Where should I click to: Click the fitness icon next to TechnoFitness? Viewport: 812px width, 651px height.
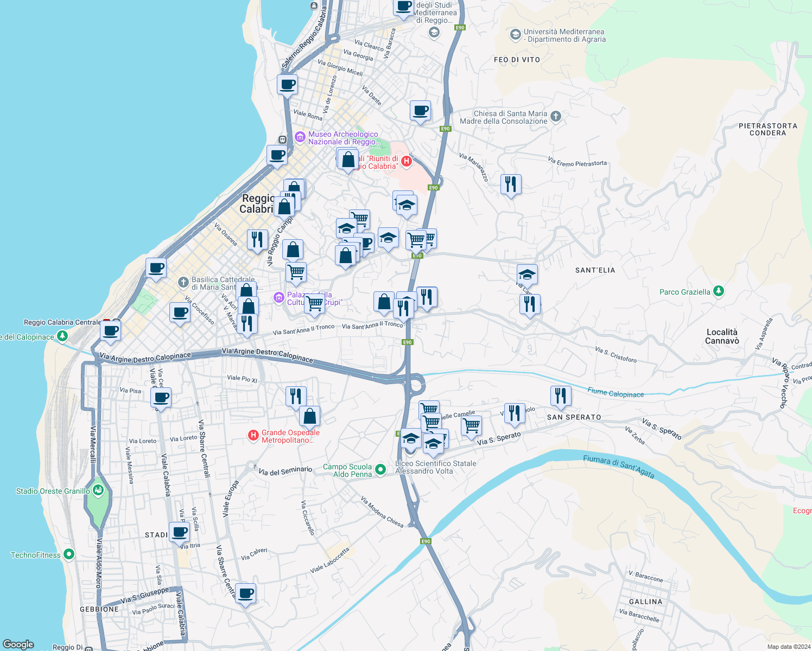click(x=68, y=554)
